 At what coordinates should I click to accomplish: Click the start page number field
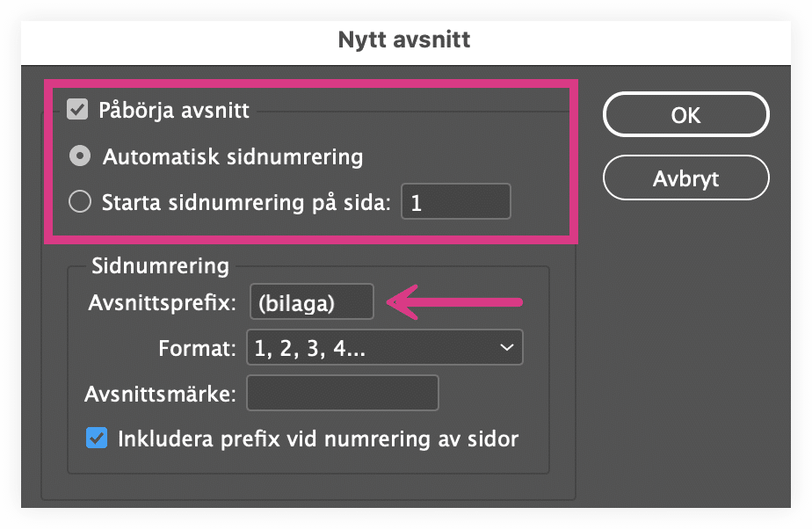click(455, 203)
